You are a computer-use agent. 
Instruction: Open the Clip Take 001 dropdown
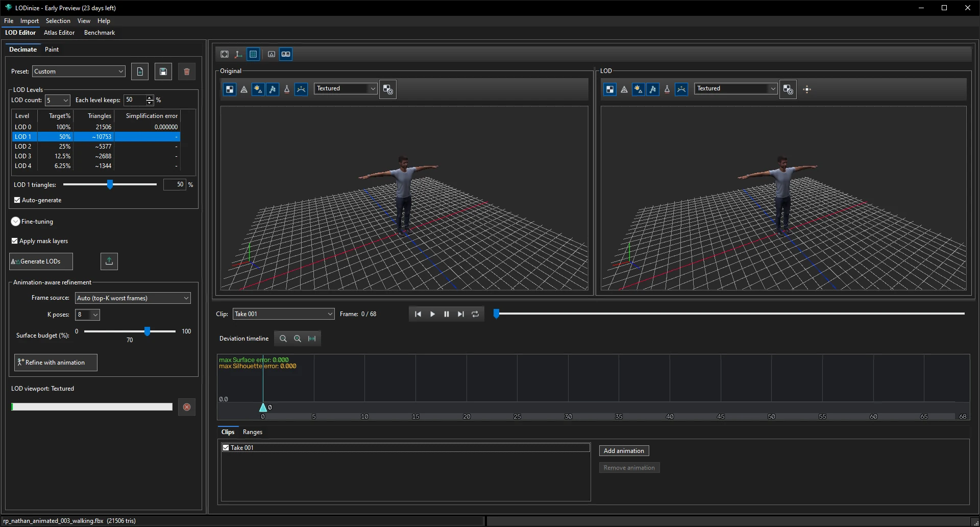283,314
